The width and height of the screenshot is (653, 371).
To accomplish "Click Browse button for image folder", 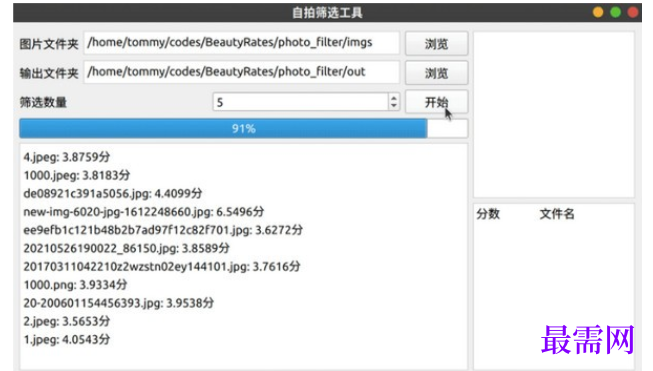I will tap(436, 43).
